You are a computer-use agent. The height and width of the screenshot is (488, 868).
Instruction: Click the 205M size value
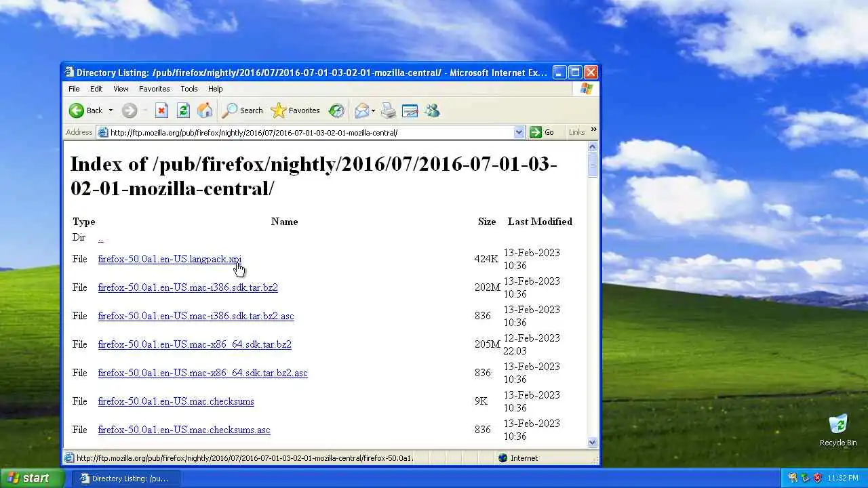488,344
